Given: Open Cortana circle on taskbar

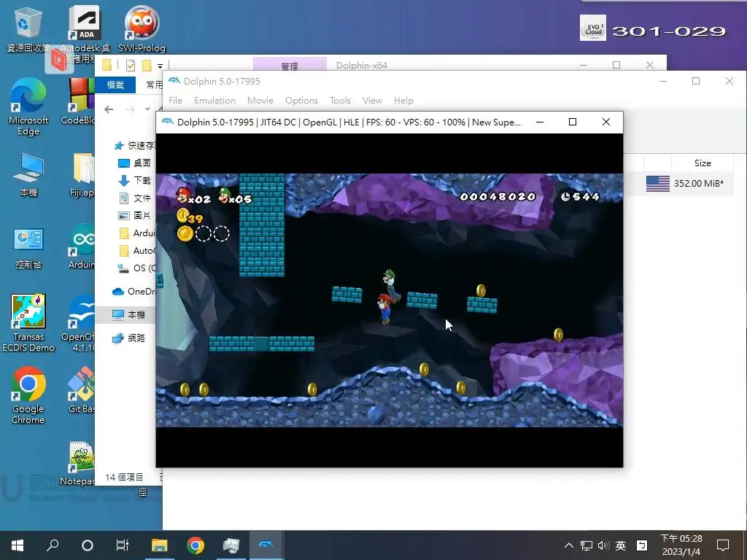Looking at the screenshot, I should (88, 545).
